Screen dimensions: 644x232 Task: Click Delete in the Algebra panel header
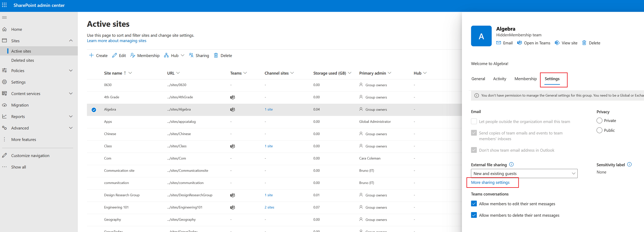click(591, 43)
